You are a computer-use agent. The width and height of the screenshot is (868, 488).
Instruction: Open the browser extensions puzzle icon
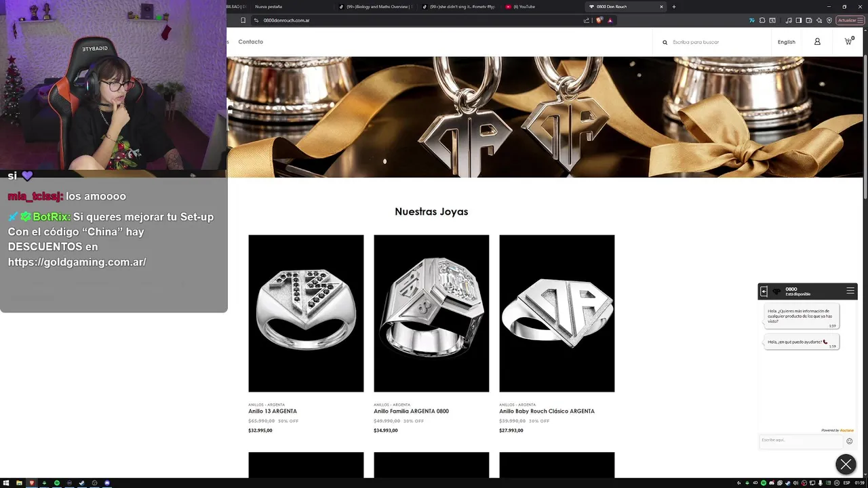coord(762,20)
